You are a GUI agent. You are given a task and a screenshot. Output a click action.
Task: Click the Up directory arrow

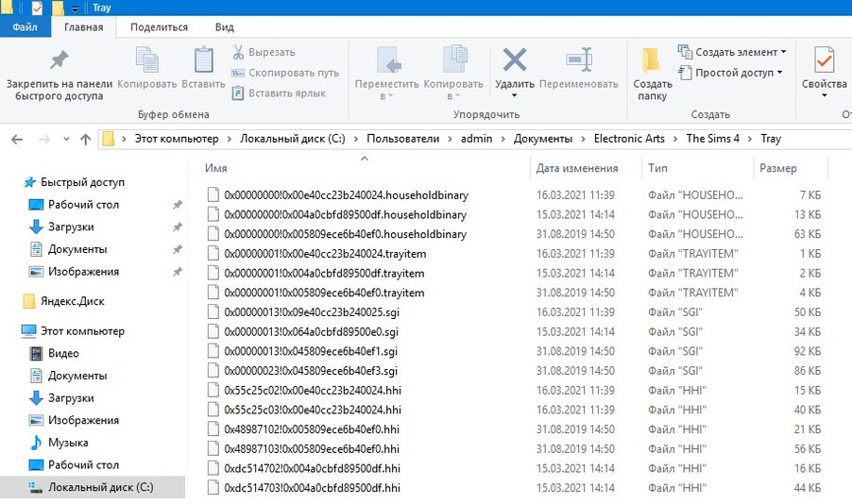coord(86,140)
